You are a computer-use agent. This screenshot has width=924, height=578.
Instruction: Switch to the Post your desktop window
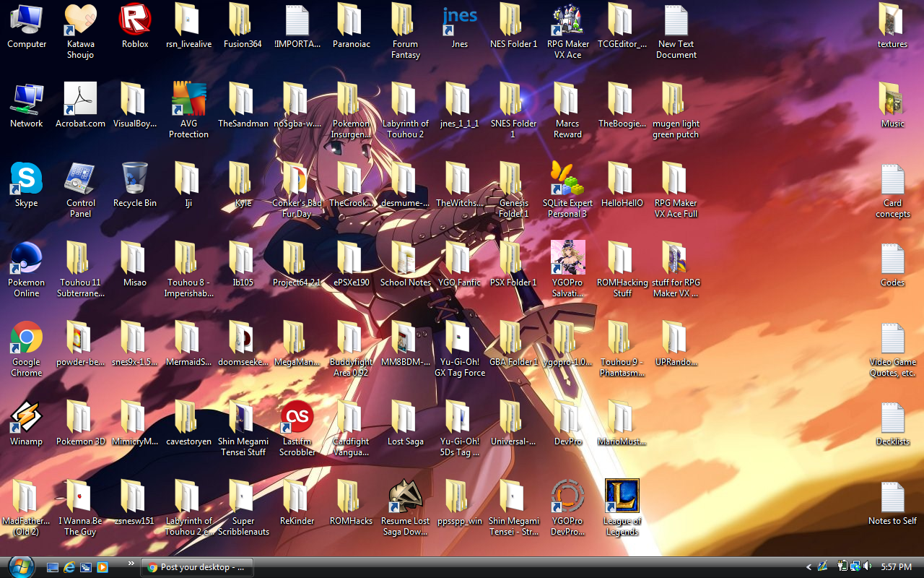(196, 567)
